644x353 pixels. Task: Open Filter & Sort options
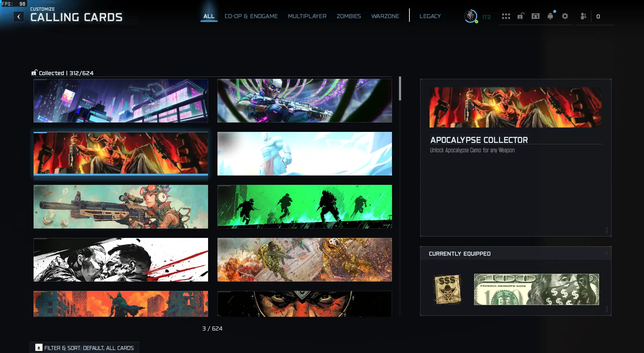point(85,348)
